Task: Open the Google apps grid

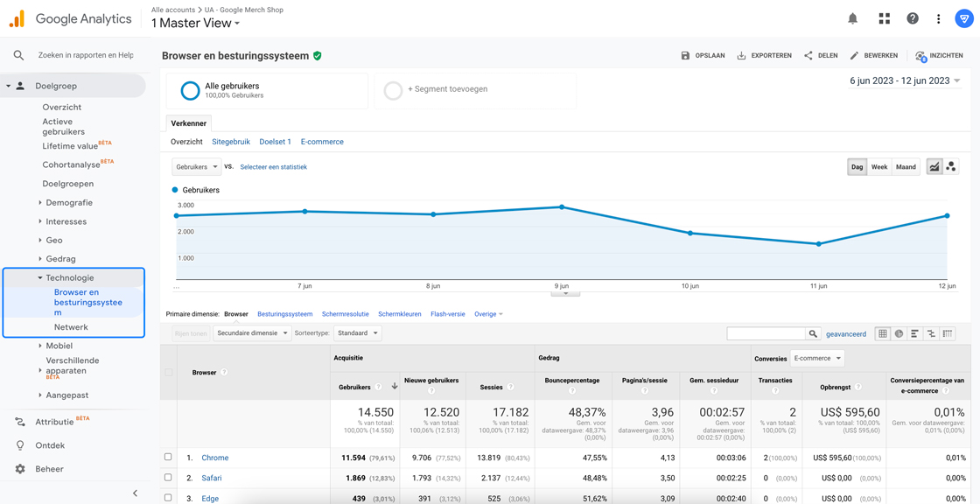Action: point(884,18)
